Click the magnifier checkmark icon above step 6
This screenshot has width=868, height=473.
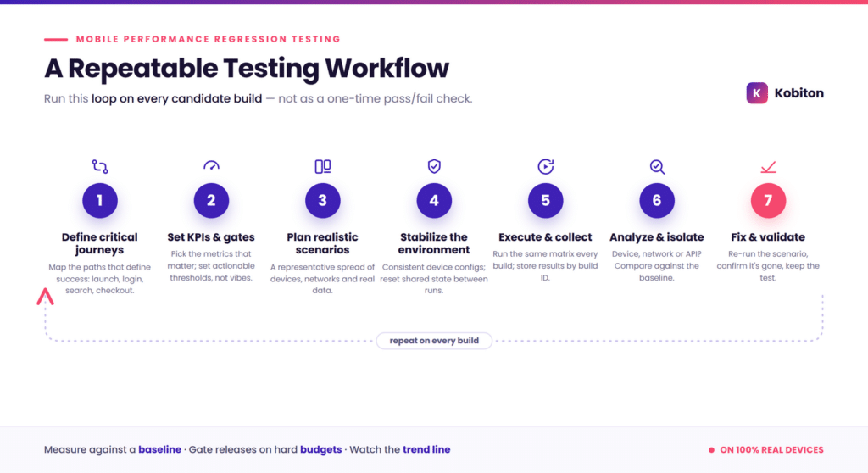click(x=657, y=167)
